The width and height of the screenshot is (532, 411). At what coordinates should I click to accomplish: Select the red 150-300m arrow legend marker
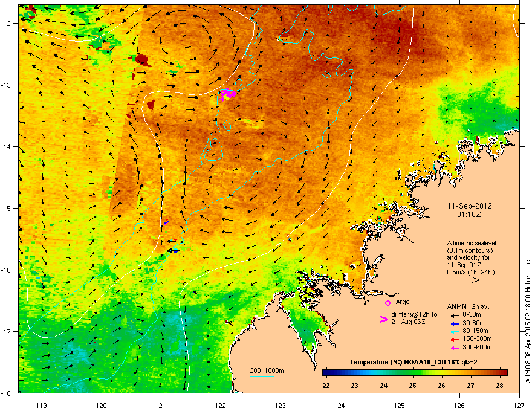455,340
